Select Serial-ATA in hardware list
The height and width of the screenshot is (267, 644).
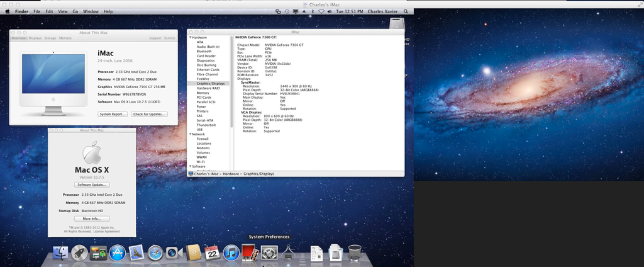tap(205, 120)
